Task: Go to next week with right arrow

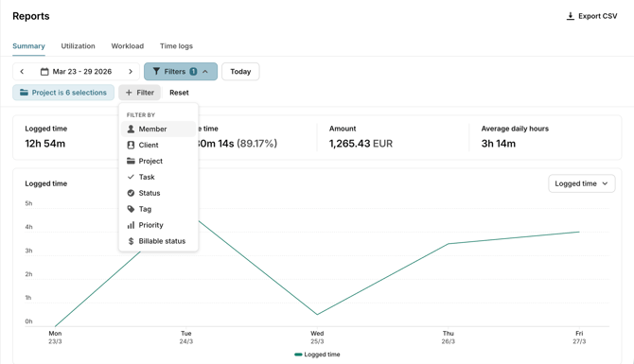Action: pyautogui.click(x=131, y=72)
